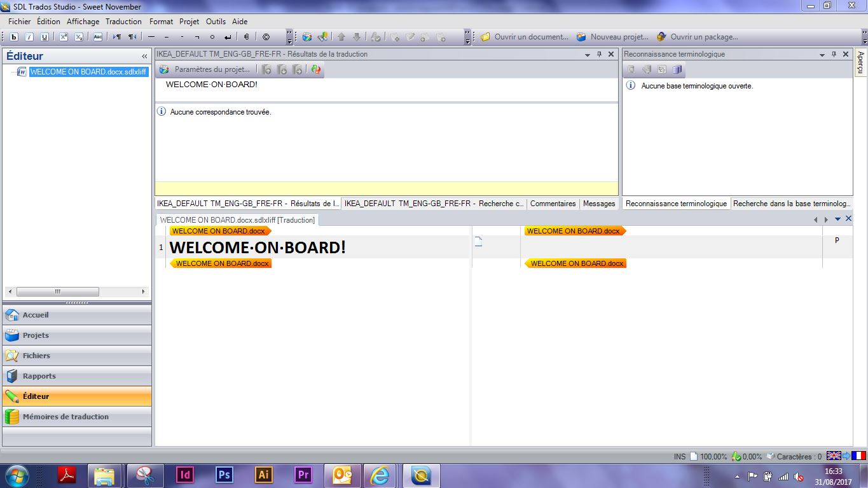Select WELCOME ON BOARD.docx.sdlxliff [Traduction] document tab
This screenshot has width=868, height=488.
(237, 220)
